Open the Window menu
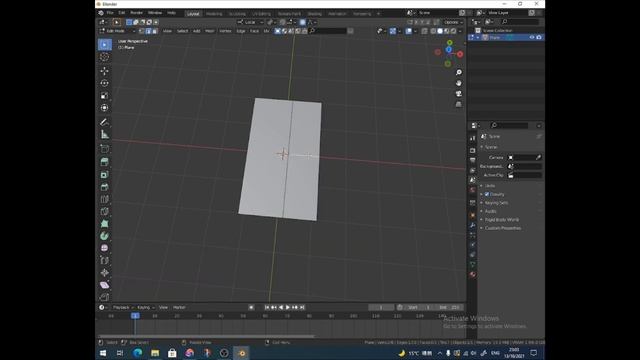 coord(155,13)
